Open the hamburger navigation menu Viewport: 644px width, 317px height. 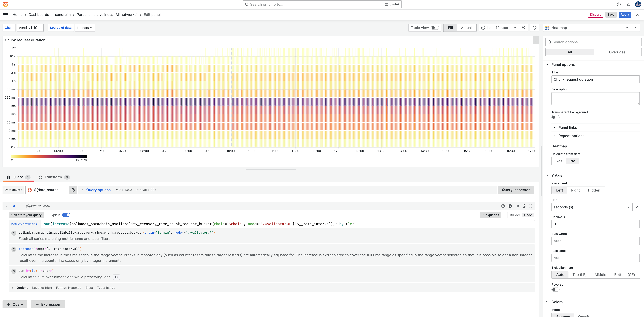tap(6, 14)
